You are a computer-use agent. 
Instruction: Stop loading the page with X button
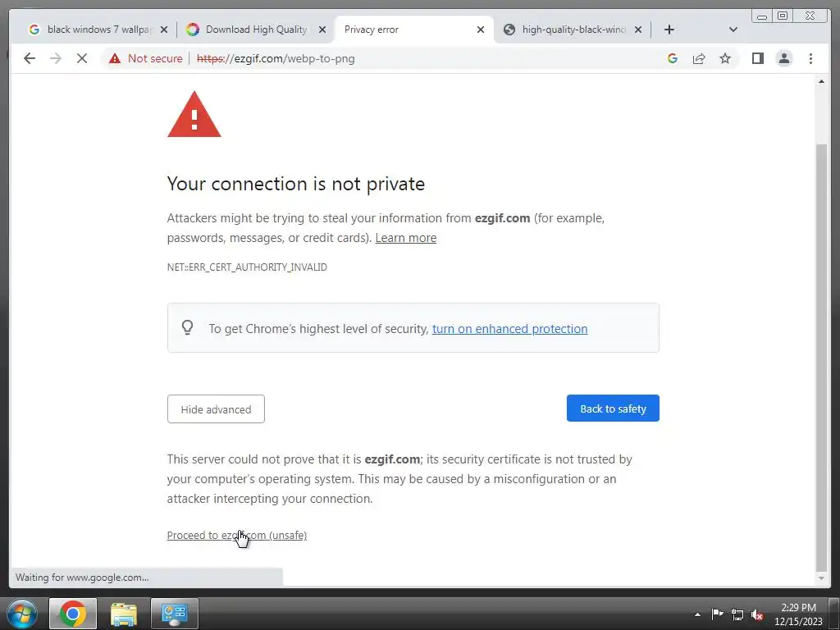tap(82, 58)
